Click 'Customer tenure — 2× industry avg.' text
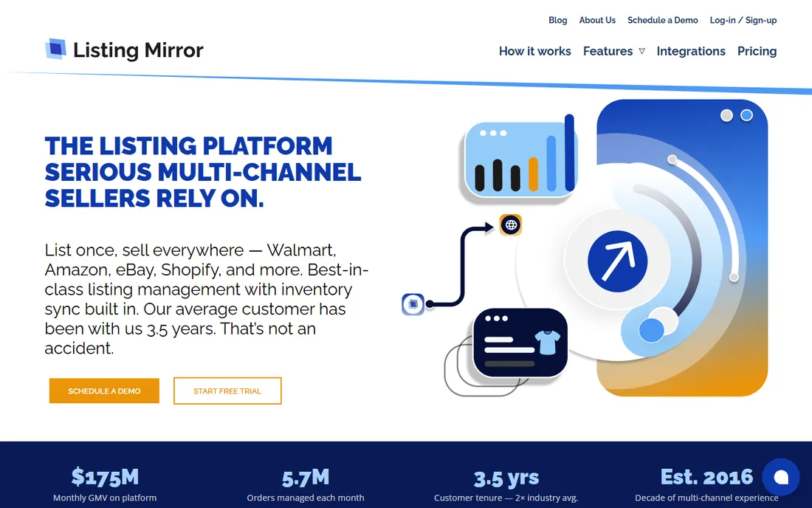The width and height of the screenshot is (812, 508). (506, 498)
